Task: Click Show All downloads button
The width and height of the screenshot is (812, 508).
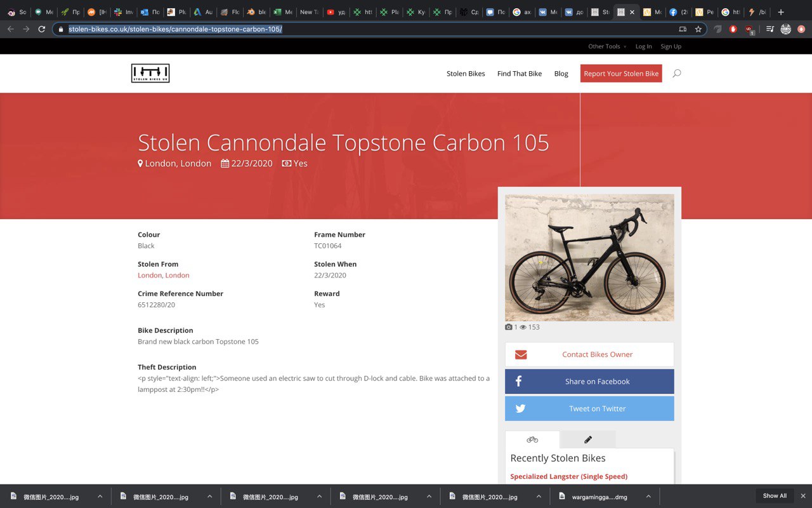Action: pos(775,496)
